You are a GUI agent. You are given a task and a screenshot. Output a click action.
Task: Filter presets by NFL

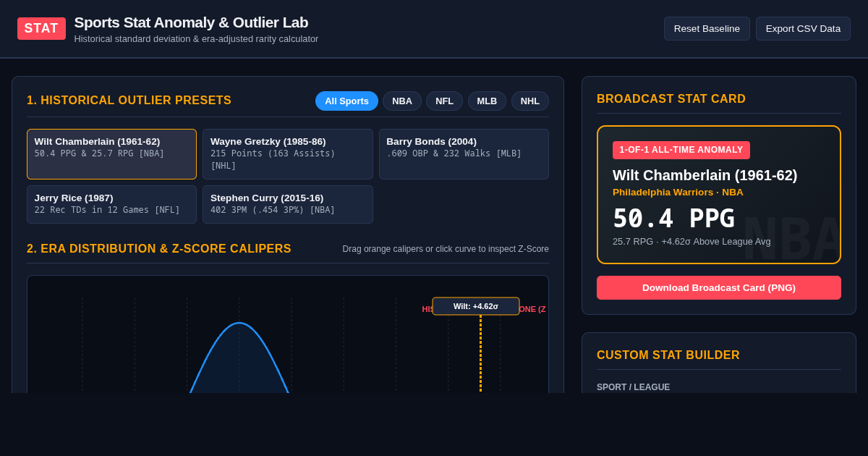coord(444,101)
